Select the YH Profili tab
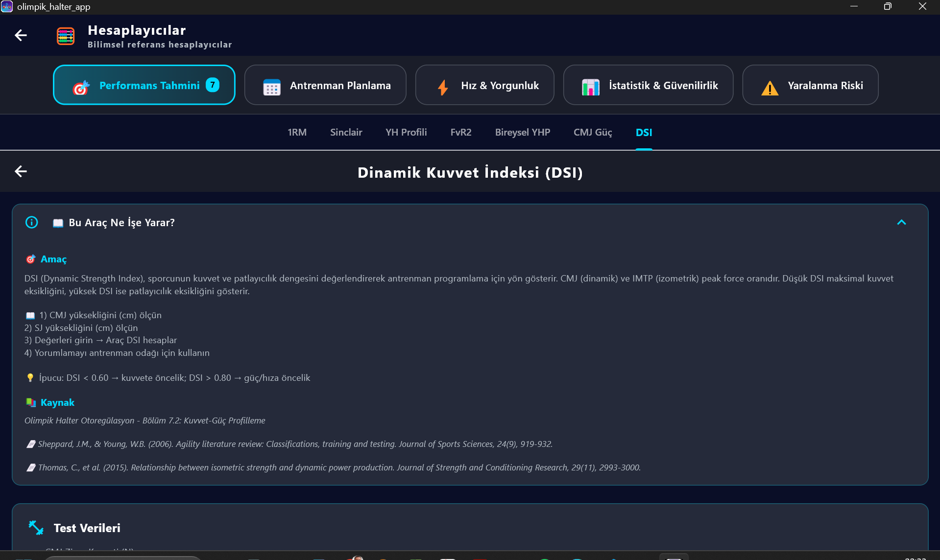 406,132
